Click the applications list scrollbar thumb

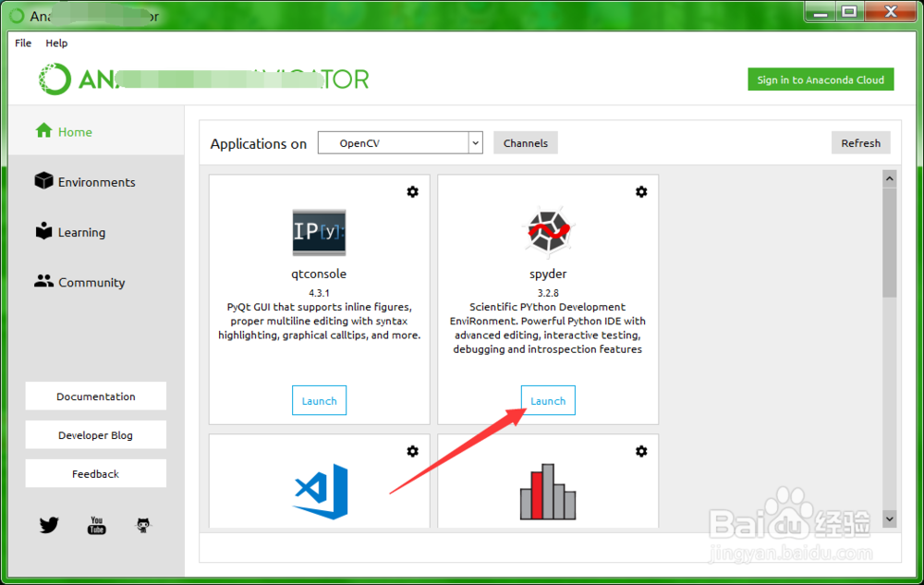(x=890, y=243)
